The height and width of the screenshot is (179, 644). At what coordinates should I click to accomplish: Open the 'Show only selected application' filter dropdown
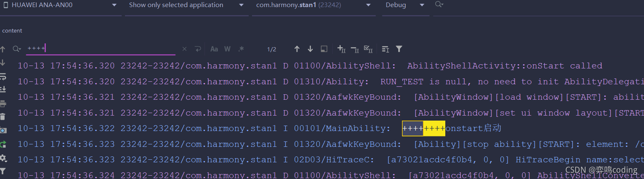tap(186, 5)
